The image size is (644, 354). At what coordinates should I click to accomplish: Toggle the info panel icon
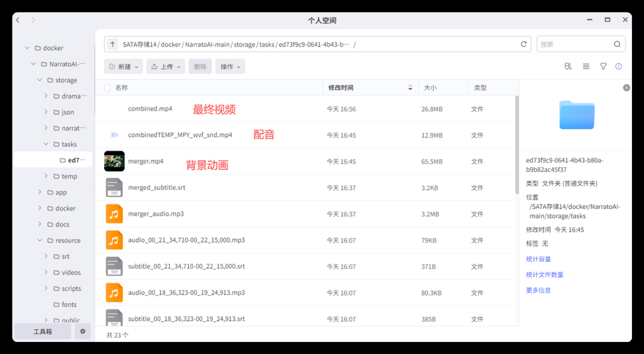pyautogui.click(x=619, y=66)
